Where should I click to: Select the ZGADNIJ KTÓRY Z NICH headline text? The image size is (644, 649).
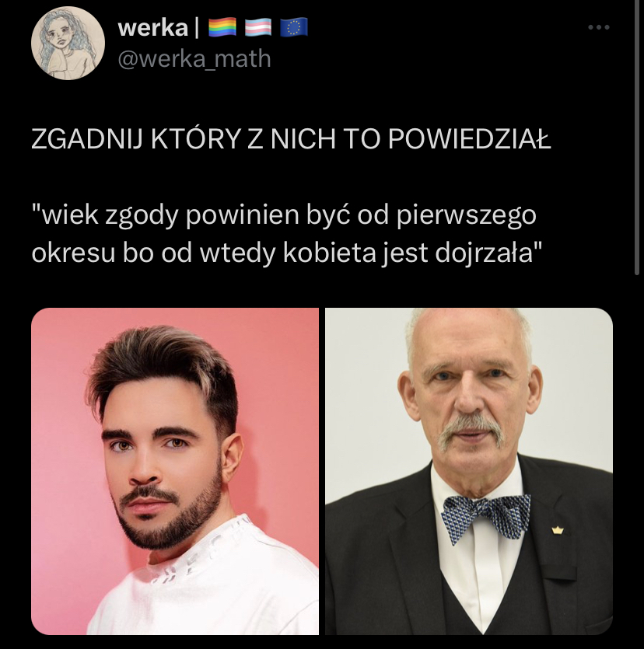pos(291,139)
